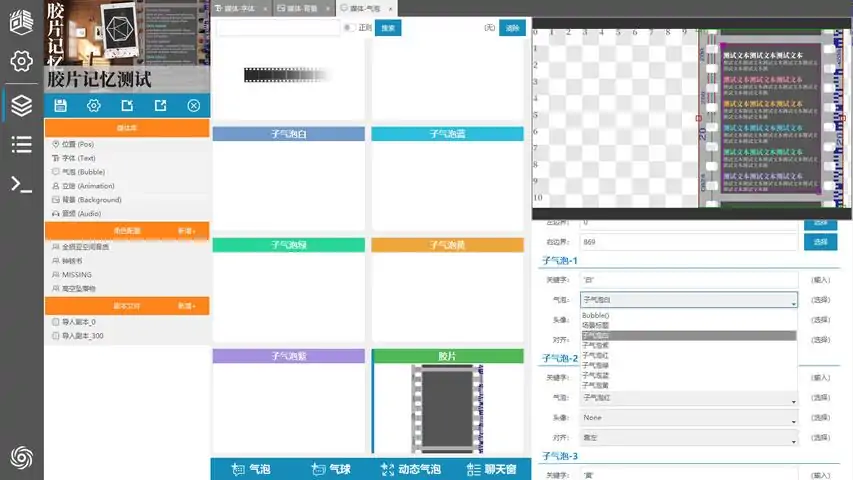Open the console terminal icon in left sidebar

coord(21,183)
